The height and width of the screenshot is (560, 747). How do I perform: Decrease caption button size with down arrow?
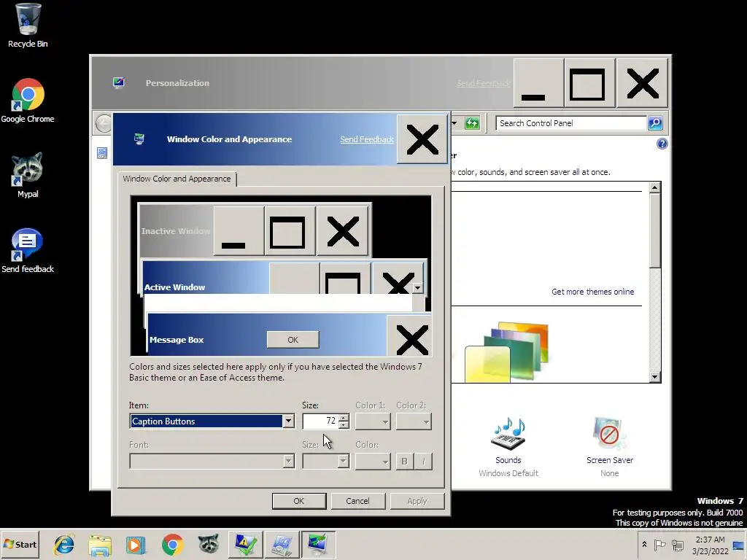tap(344, 425)
